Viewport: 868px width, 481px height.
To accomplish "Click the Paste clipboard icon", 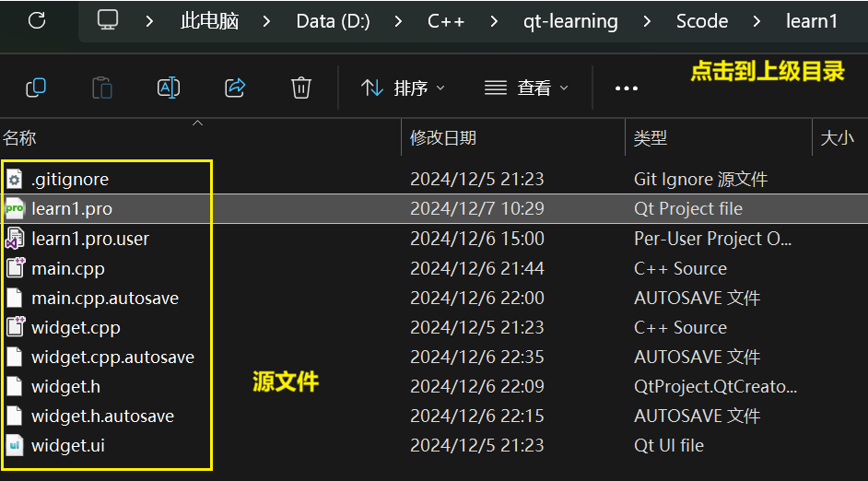I will point(102,88).
